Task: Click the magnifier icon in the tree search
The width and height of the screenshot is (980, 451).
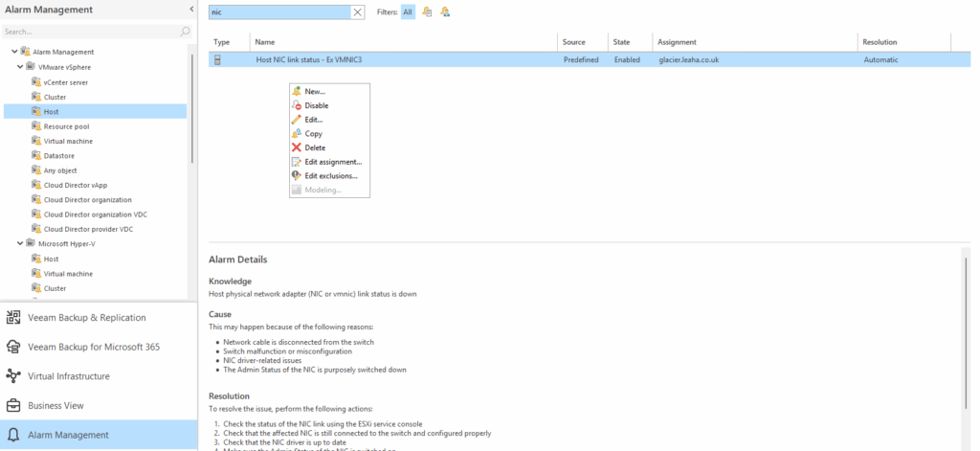Action: pos(186,32)
